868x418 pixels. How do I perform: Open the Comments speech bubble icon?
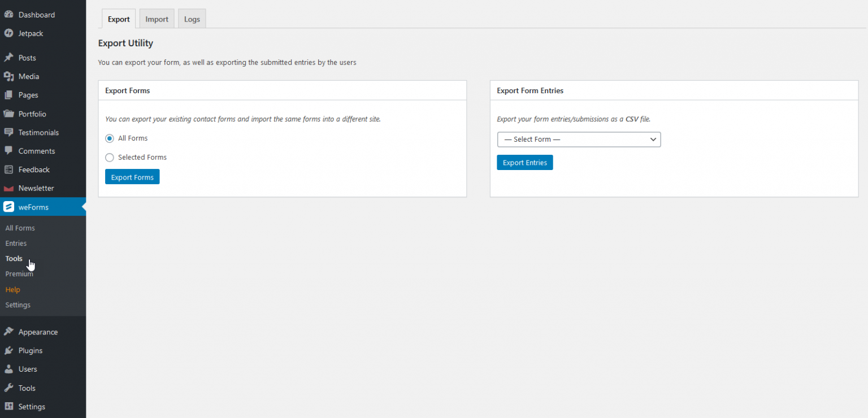[x=9, y=151]
